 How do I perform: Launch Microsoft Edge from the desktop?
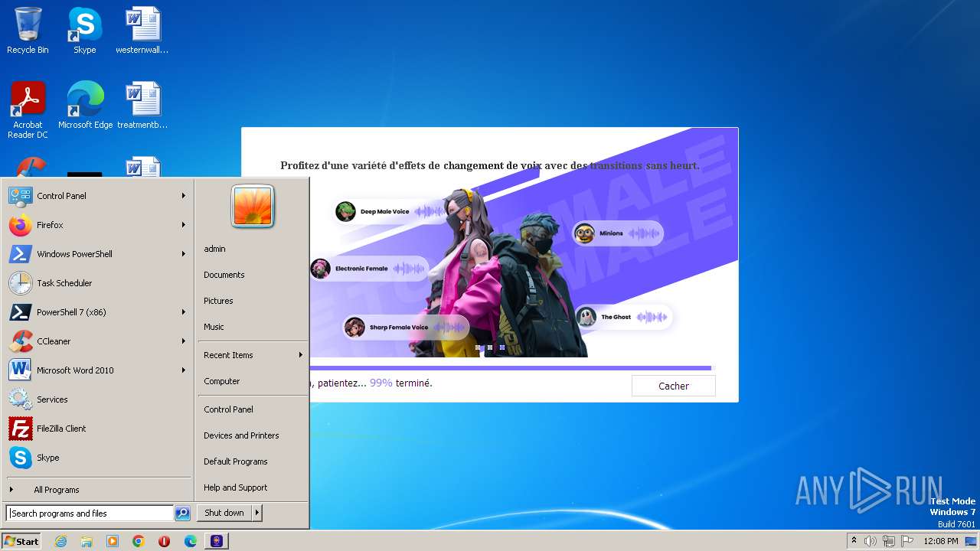click(x=85, y=105)
